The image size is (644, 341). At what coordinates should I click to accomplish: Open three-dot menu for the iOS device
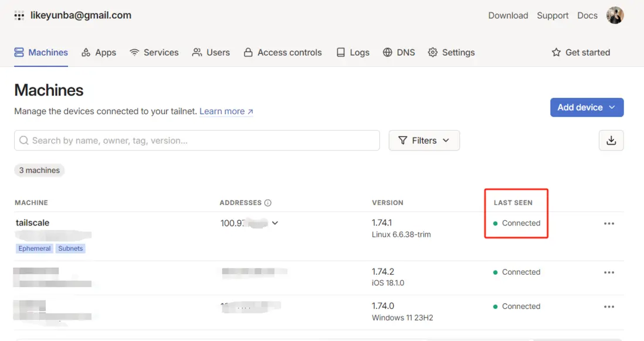(609, 272)
